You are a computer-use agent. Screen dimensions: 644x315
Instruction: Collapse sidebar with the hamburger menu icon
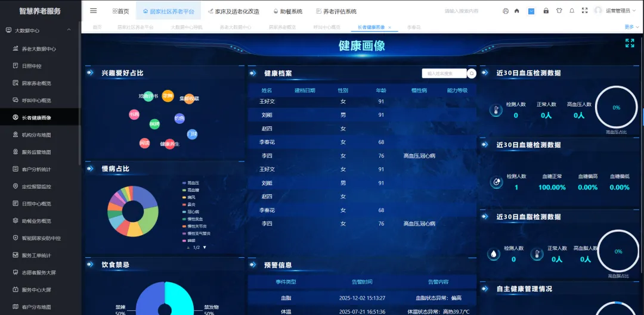coord(93,11)
